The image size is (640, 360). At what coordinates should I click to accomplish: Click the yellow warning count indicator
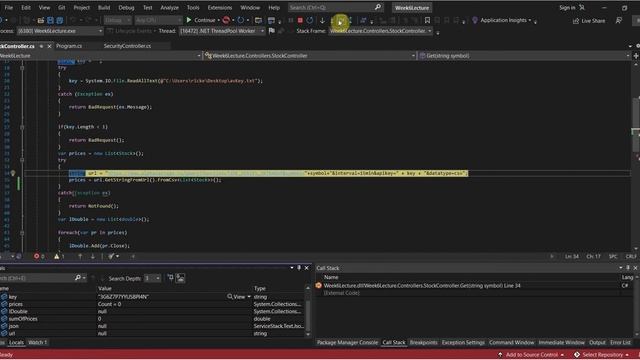[x=59, y=256]
